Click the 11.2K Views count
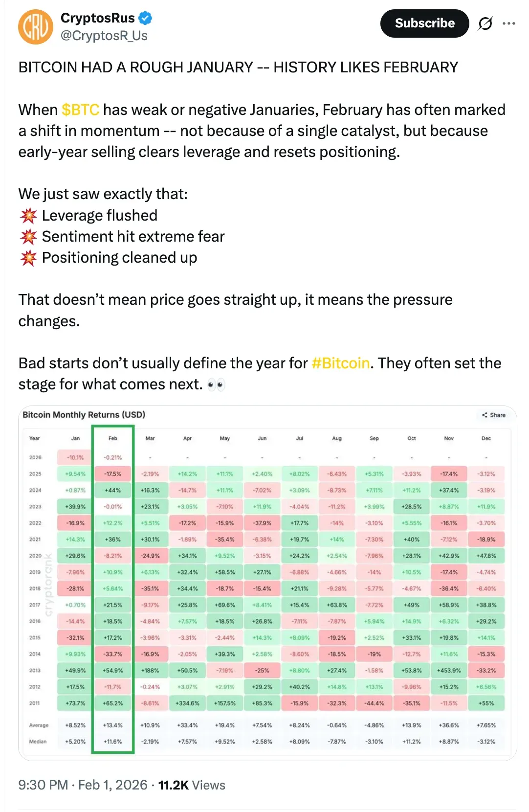The image size is (529, 812). (x=191, y=785)
